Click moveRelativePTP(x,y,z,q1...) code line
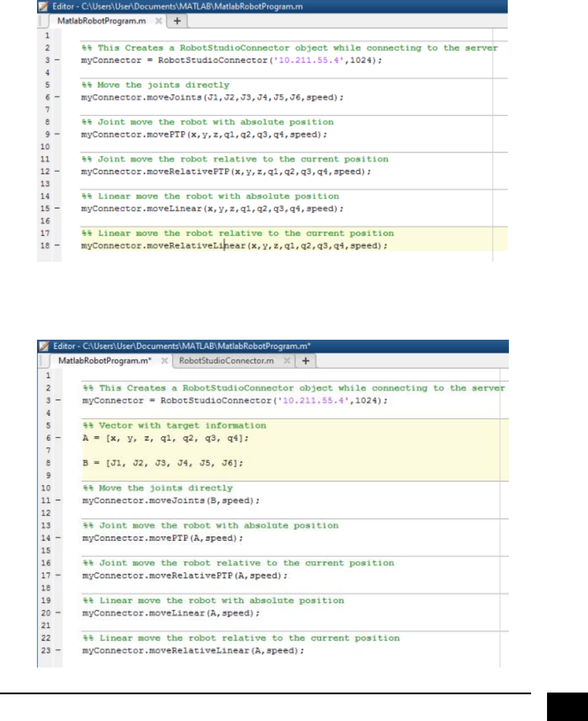Screen dimensions: 588x721 (x=226, y=172)
